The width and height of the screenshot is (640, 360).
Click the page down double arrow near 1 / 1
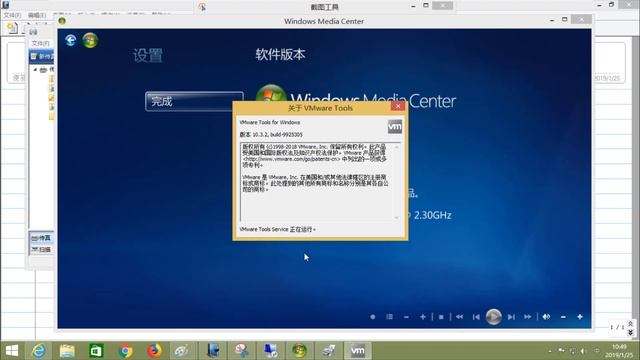pos(631,333)
